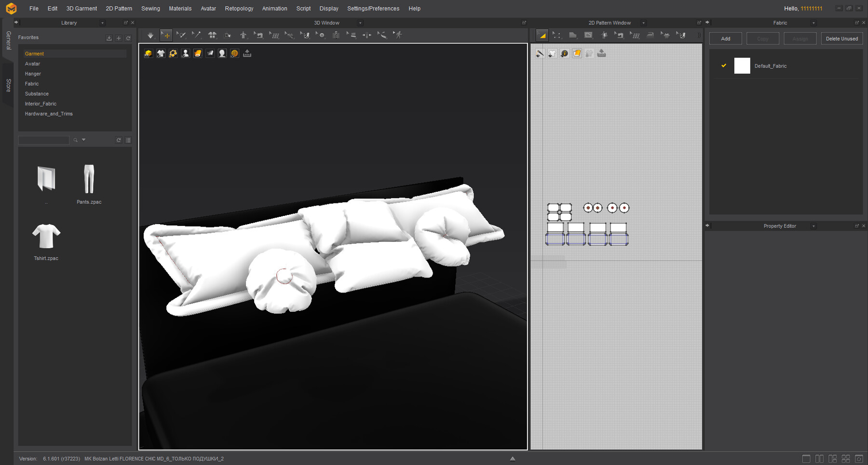This screenshot has height=465, width=868.
Task: Open the Sewing menu
Action: pos(150,8)
